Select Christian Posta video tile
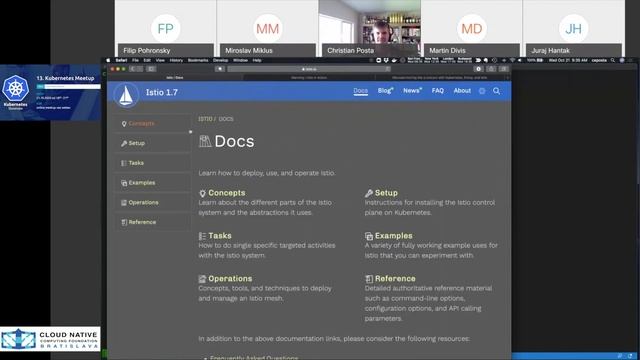 click(x=369, y=29)
